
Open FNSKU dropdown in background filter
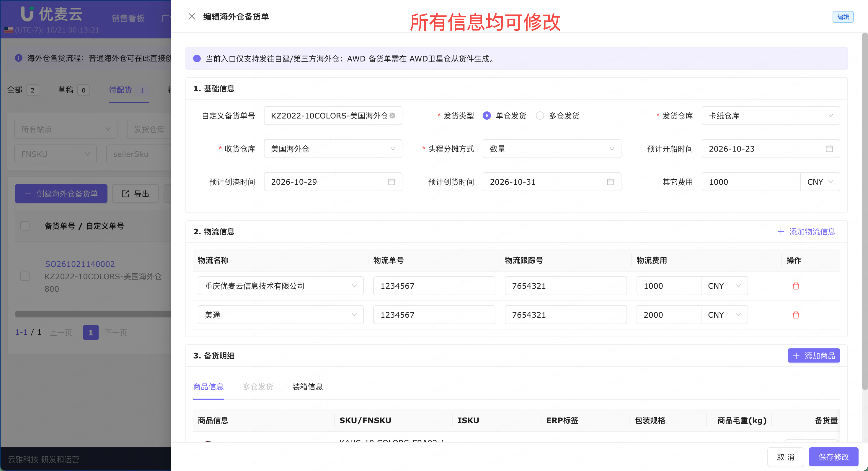tap(55, 154)
